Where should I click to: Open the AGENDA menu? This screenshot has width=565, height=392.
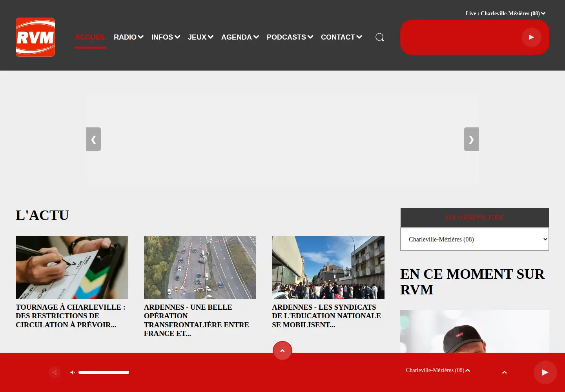coord(240,37)
